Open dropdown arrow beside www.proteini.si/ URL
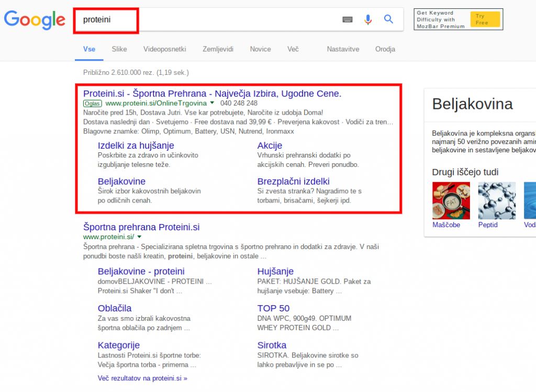This screenshot has height=392, width=536. 139,237
